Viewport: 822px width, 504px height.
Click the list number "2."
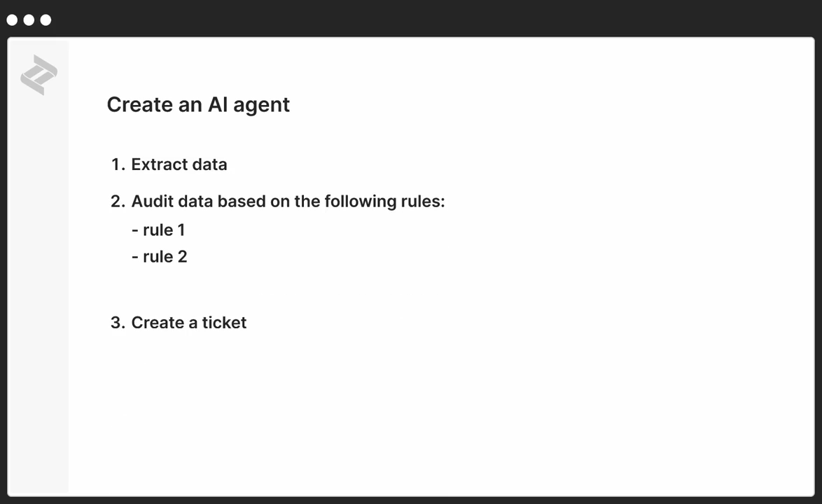(x=118, y=201)
